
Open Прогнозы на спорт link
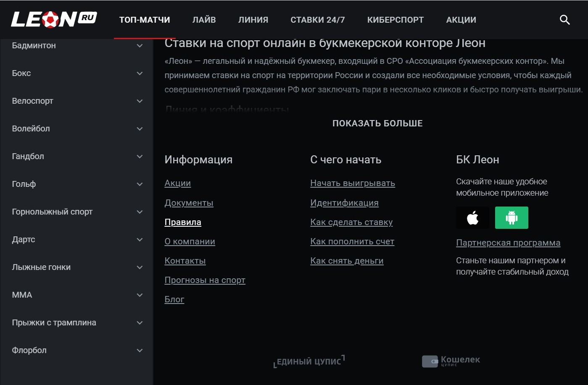click(x=205, y=280)
